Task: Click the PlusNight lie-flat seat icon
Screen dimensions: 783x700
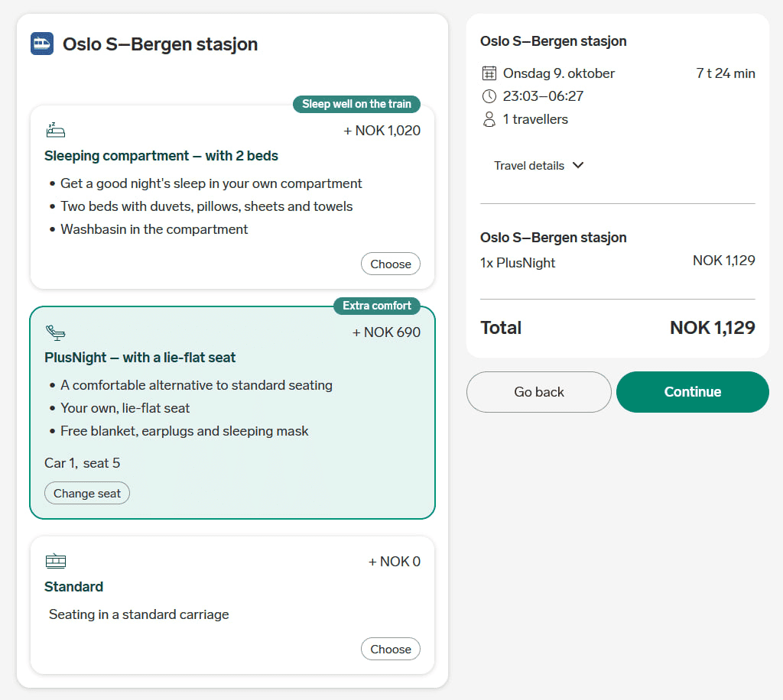Action: [55, 332]
